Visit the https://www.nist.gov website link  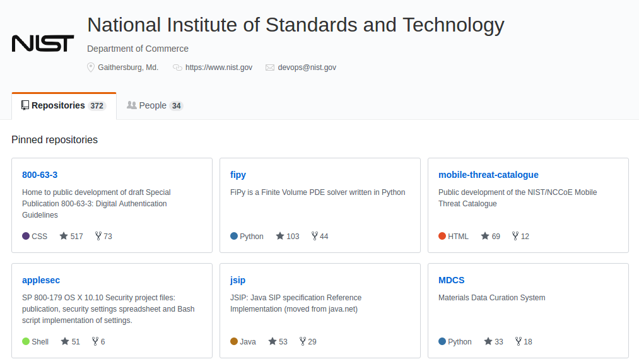219,68
